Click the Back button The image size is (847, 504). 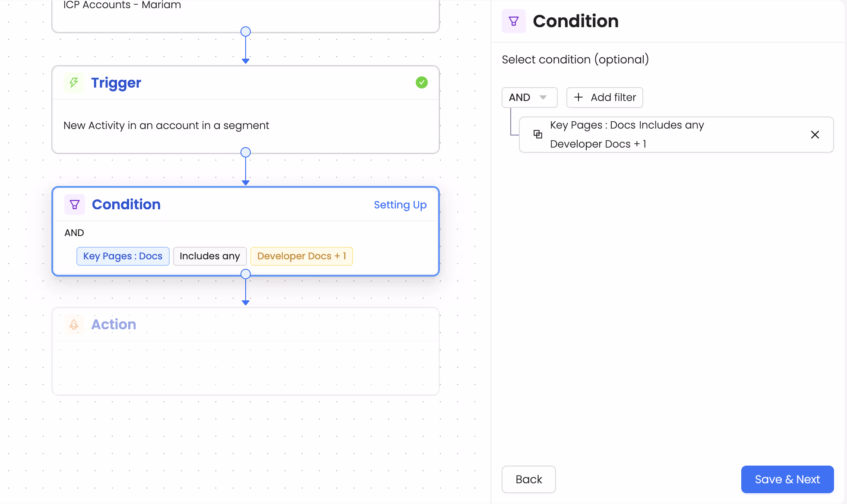(x=528, y=479)
